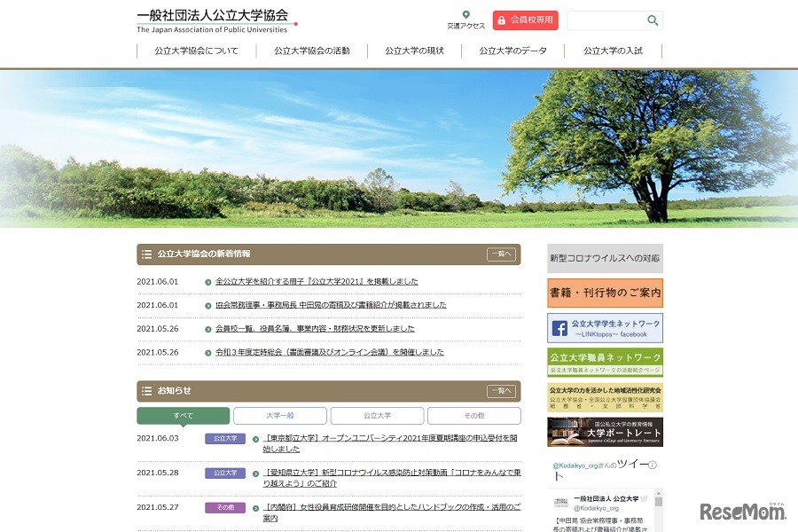This screenshot has height=532, width=798.
Task: Click the 公立大学協会 site logo
Action: tap(213, 20)
